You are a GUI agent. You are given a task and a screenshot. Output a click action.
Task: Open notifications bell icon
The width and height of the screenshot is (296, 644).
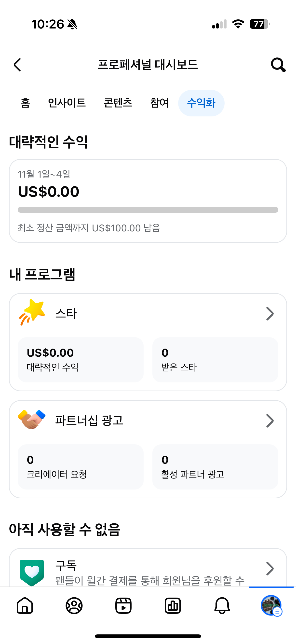222,605
